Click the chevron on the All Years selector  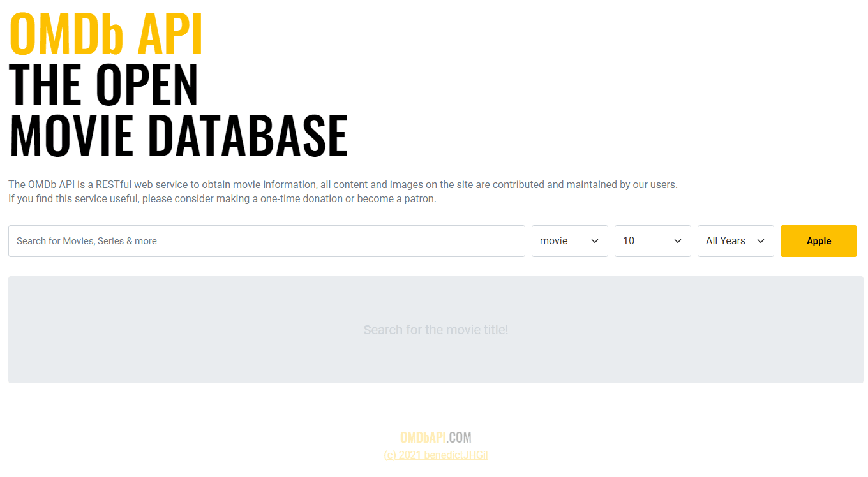coord(761,241)
